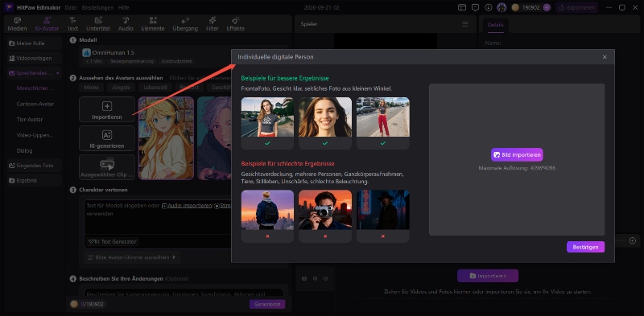The image size is (644, 316).
Task: Open the Filter toolbar tab
Action: [213, 24]
